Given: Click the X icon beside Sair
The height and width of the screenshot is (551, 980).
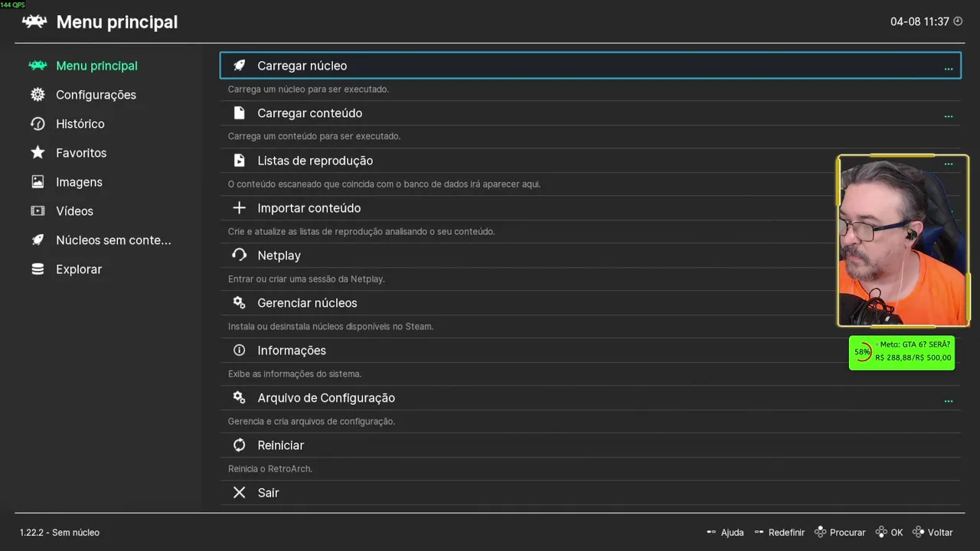Looking at the screenshot, I should (240, 493).
